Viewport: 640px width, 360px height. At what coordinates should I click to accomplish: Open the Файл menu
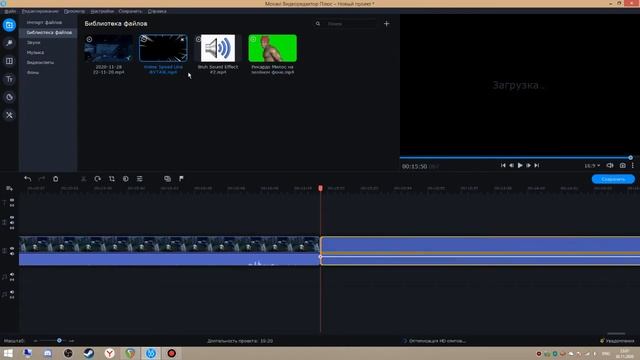[10, 11]
